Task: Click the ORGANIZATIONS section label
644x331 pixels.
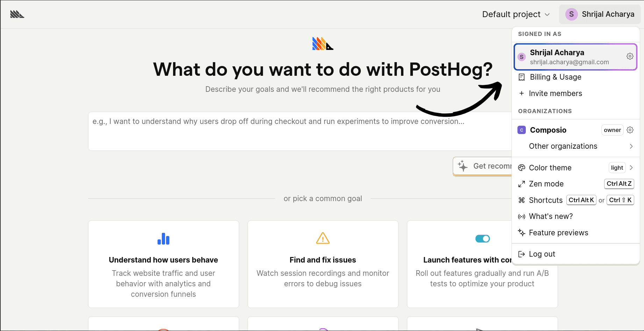Action: tap(545, 111)
